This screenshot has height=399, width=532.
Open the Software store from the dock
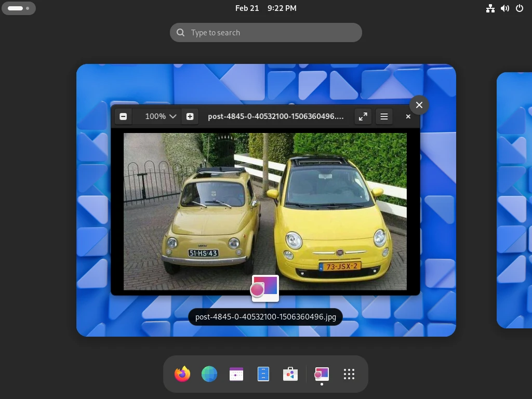coord(290,374)
